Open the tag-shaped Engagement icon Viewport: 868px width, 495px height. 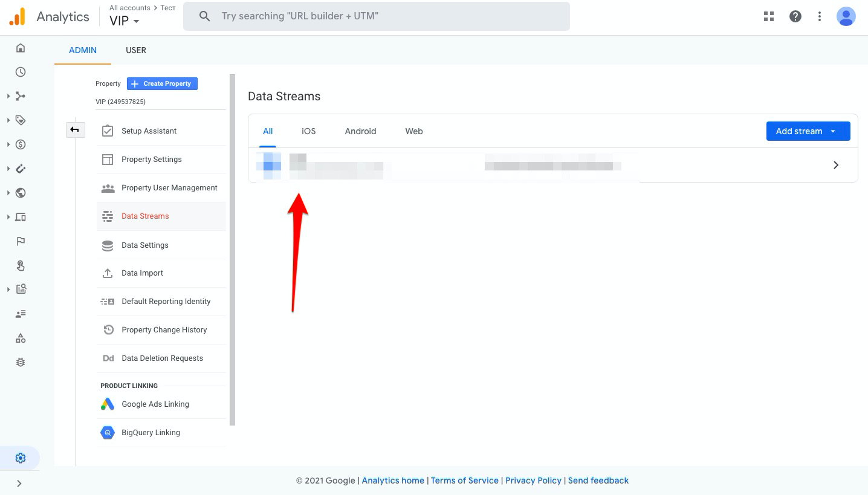point(21,120)
